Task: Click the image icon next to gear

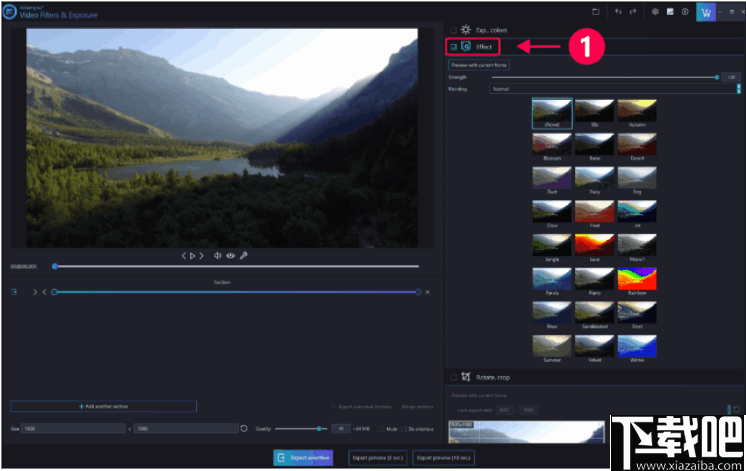Action: tap(670, 12)
